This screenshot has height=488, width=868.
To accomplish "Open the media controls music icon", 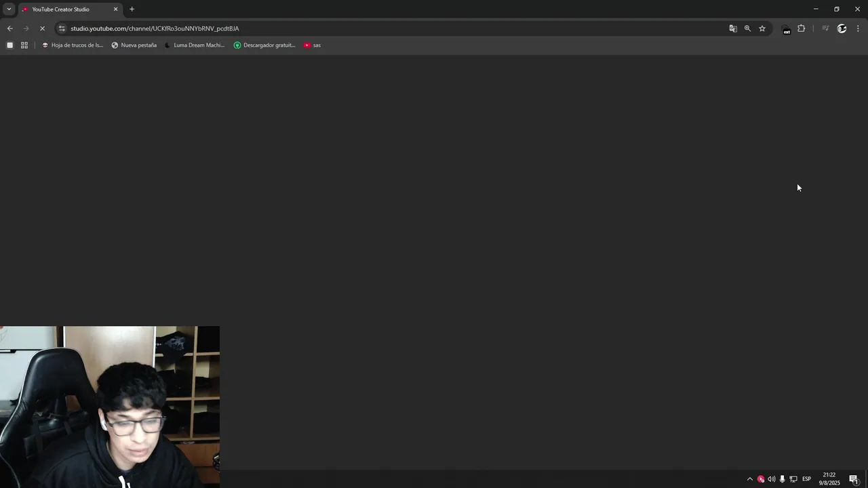I will click(x=825, y=28).
